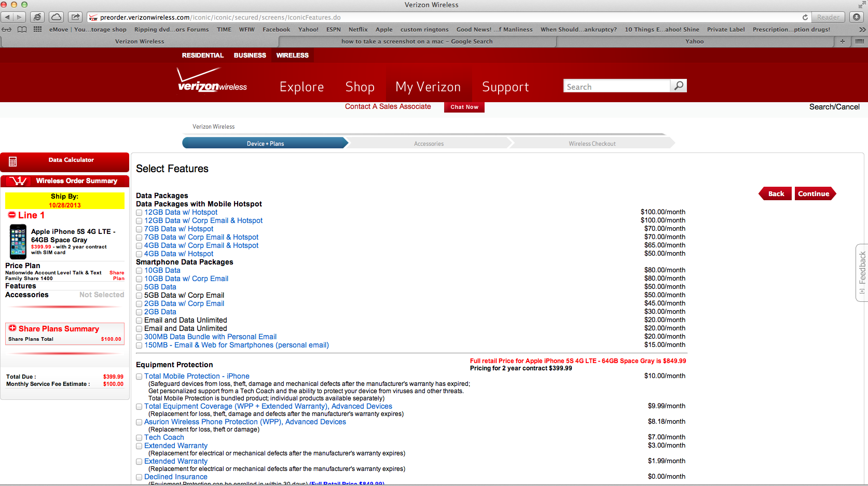This screenshot has width=868, height=486.
Task: Open Data Calculator button
Action: (65, 162)
